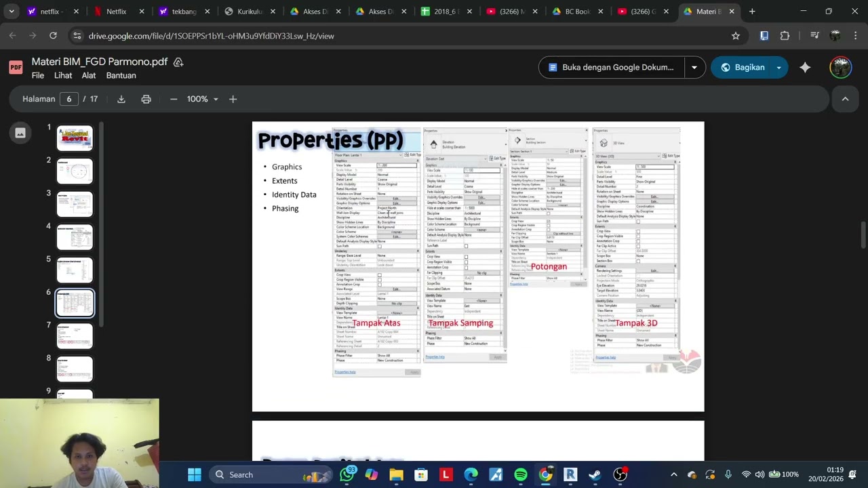Image resolution: width=868 pixels, height=488 pixels.
Task: Toggle the thumbnail sidebar icon
Action: [x=20, y=133]
